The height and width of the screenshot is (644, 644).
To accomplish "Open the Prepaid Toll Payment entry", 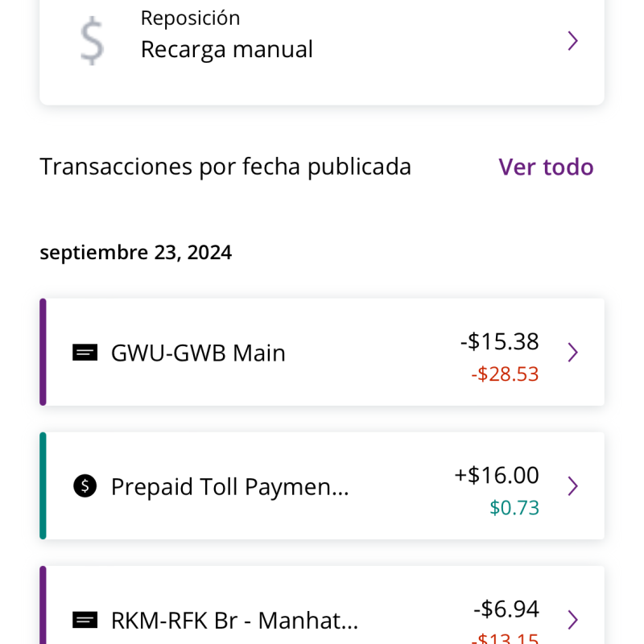I will tap(321, 485).
